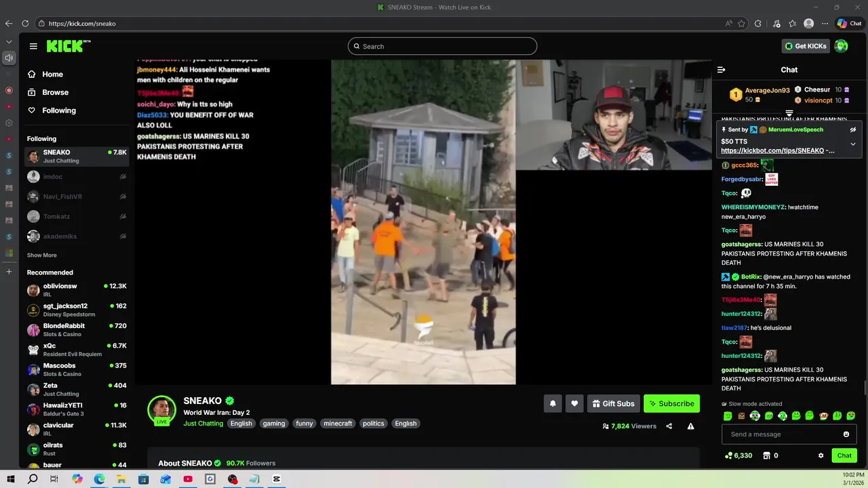Insert the brown angry emote in quick row
The width and height of the screenshot is (868, 488).
(x=741, y=416)
